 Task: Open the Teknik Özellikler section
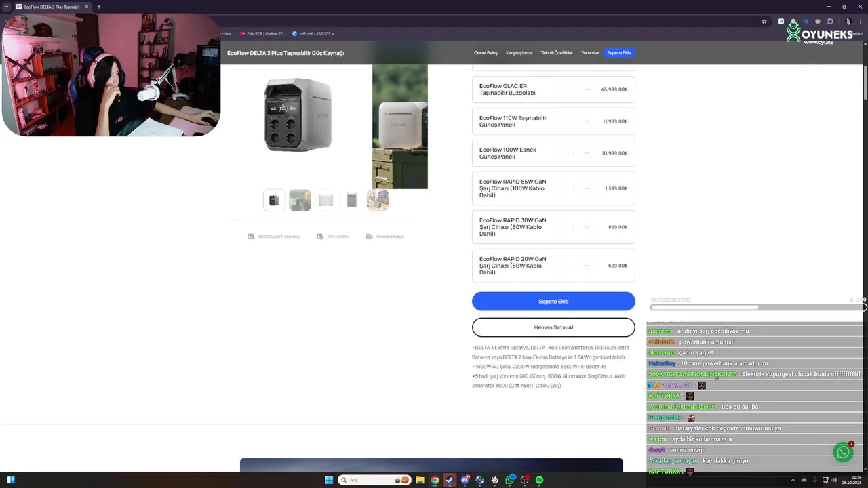point(557,53)
